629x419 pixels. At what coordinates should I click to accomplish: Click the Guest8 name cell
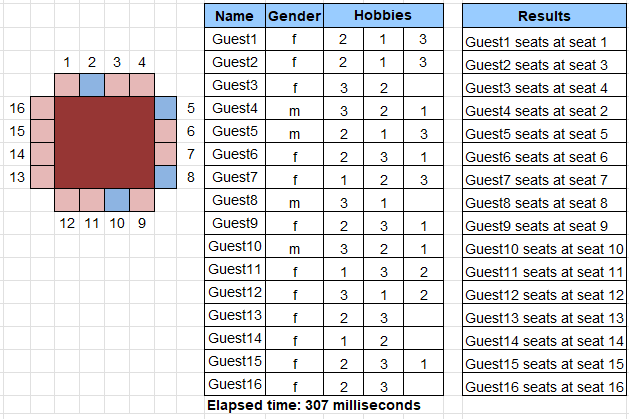[235, 200]
